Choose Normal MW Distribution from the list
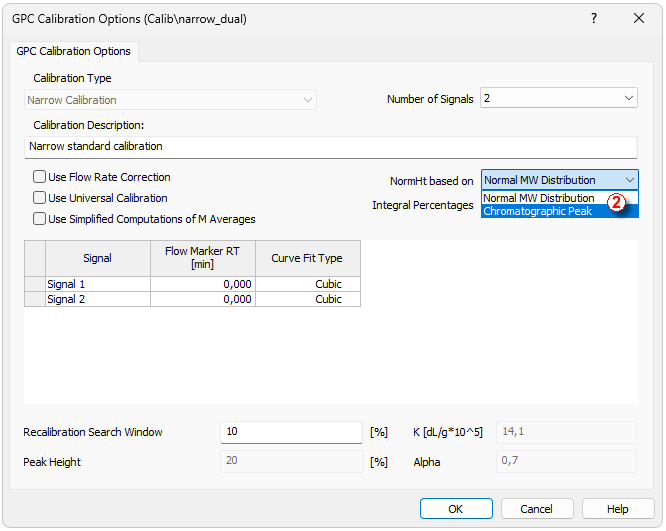The image size is (666, 531). tap(559, 198)
